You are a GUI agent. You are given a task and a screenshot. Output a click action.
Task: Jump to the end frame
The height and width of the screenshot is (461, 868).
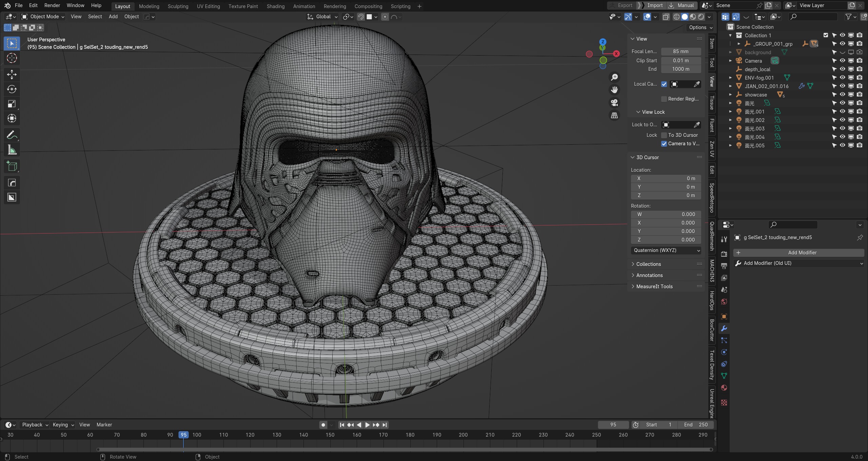[x=384, y=425]
